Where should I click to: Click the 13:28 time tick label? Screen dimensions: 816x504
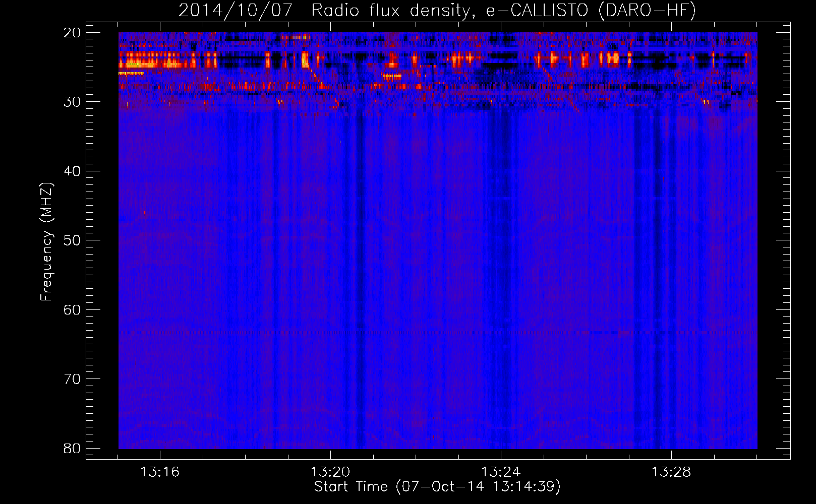[x=671, y=472]
